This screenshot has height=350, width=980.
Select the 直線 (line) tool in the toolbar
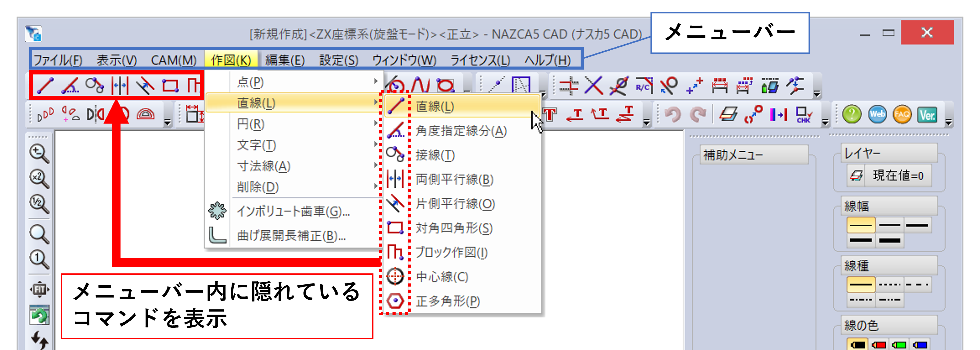(46, 86)
